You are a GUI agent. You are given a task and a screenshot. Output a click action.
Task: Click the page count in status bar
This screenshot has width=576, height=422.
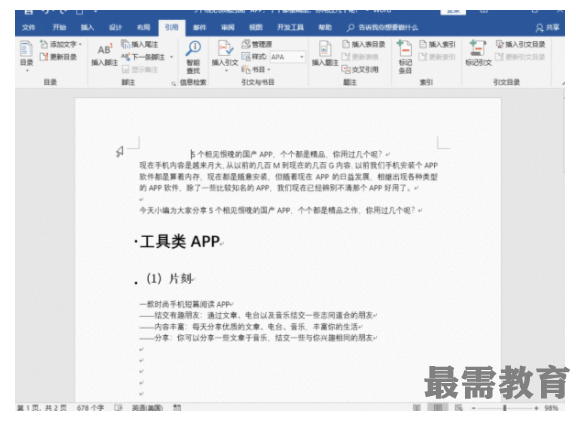point(42,408)
